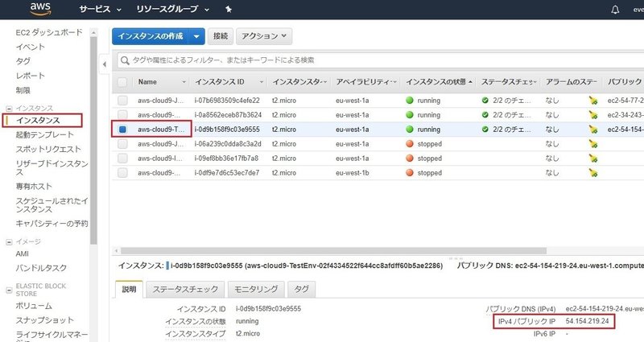Viewport: 644px width, 342px height.
Task: Select the IPv4 public IP value 54.154.219.24
Action: click(587, 321)
